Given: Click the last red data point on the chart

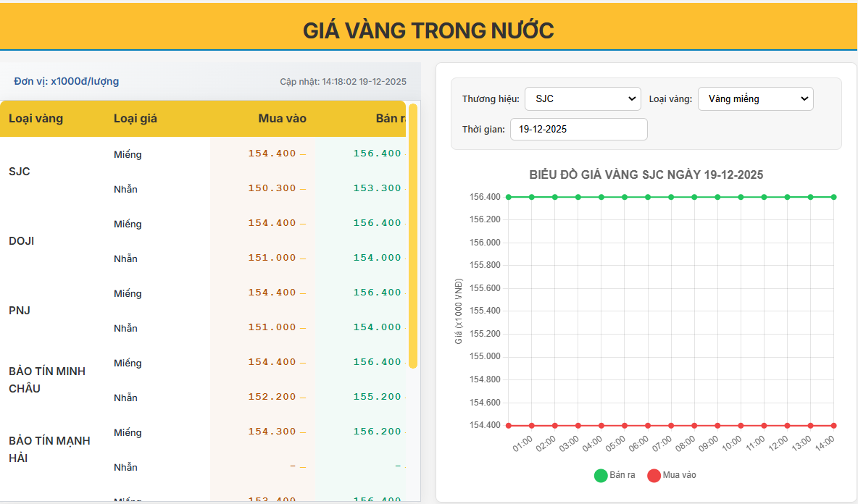Looking at the screenshot, I should pyautogui.click(x=835, y=425).
